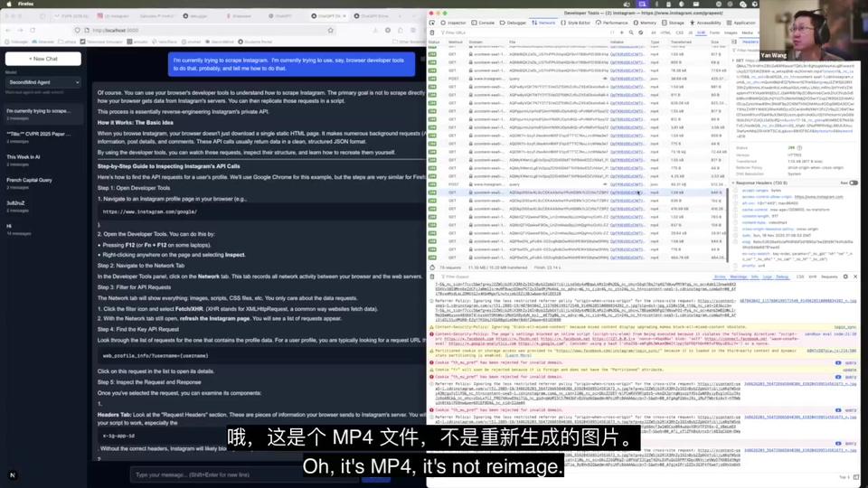Toggle the JS request type filter
868x488 pixels.
[690, 33]
